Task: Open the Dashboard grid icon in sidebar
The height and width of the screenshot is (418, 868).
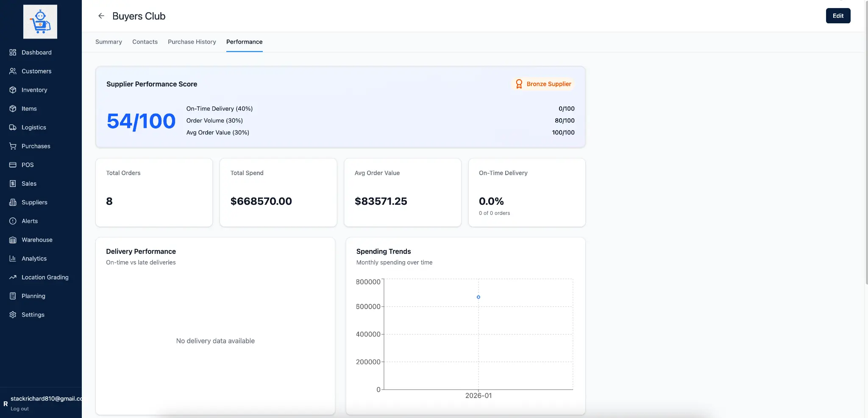Action: [x=13, y=53]
